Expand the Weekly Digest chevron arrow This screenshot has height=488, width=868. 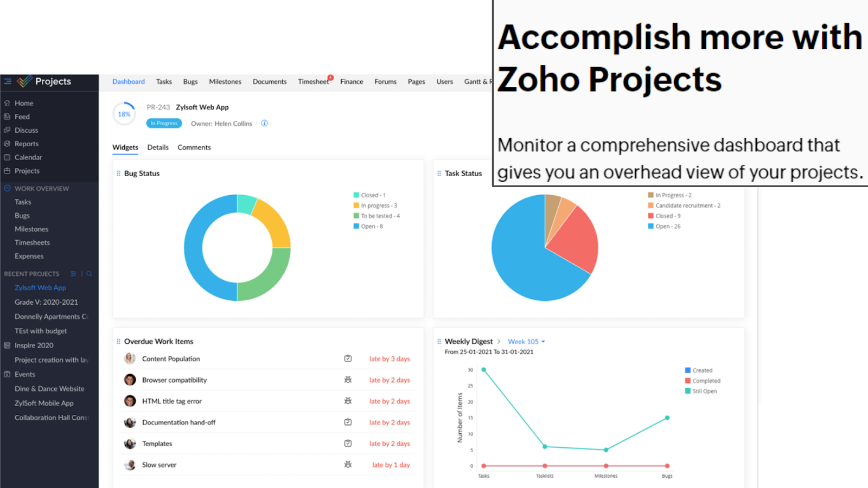coord(499,341)
